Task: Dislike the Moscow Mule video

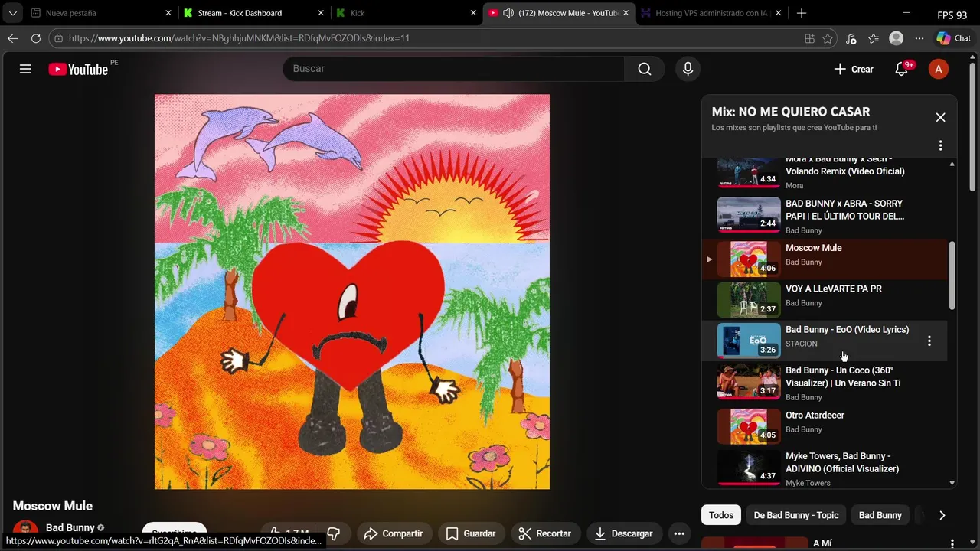Action: [334, 533]
